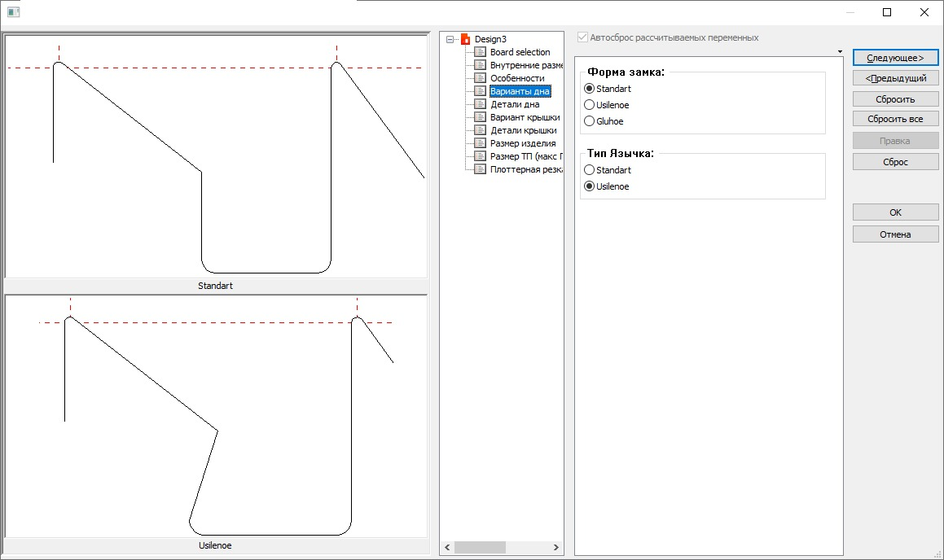This screenshot has width=944, height=560.
Task: Click the Сбросить button
Action: [x=895, y=99]
